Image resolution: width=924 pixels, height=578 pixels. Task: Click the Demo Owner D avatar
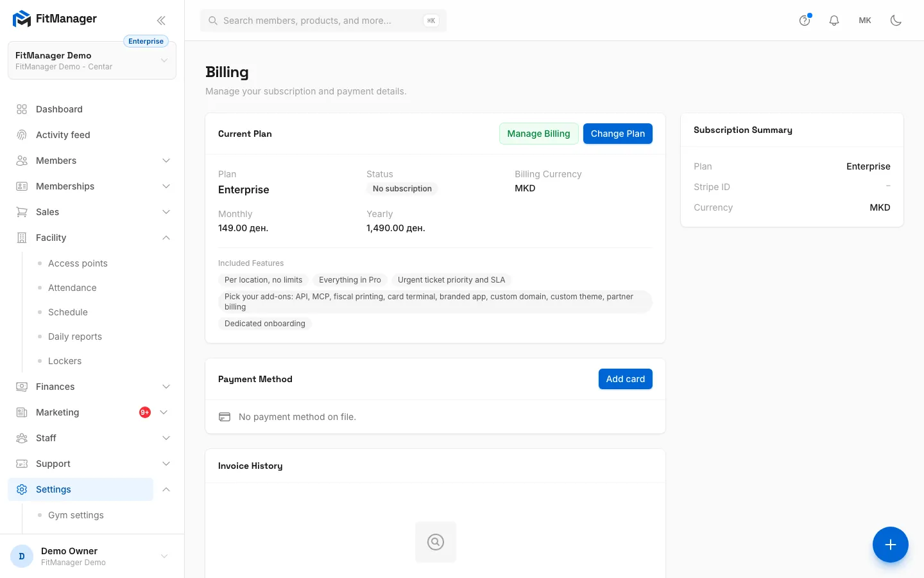(x=22, y=556)
